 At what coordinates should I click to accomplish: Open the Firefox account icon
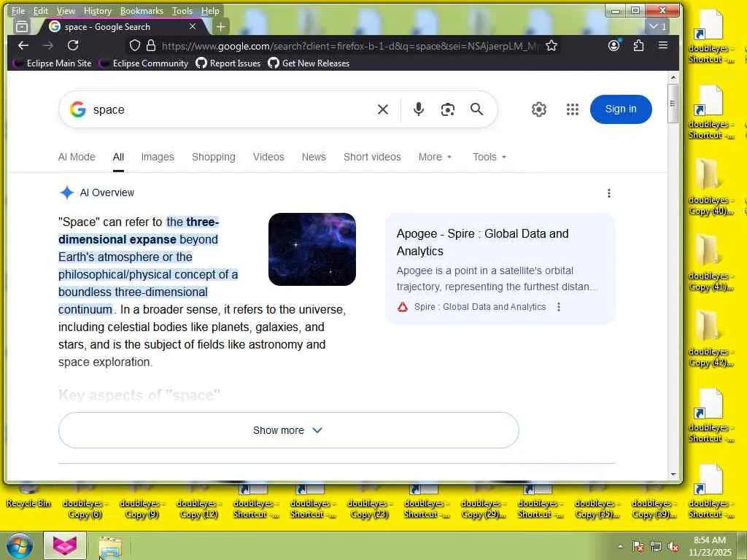[x=614, y=45]
